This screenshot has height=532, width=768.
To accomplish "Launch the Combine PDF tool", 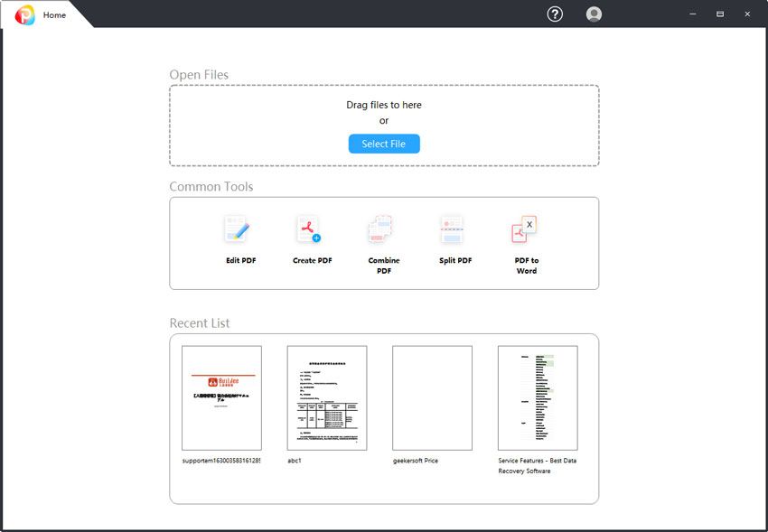I will [x=381, y=238].
